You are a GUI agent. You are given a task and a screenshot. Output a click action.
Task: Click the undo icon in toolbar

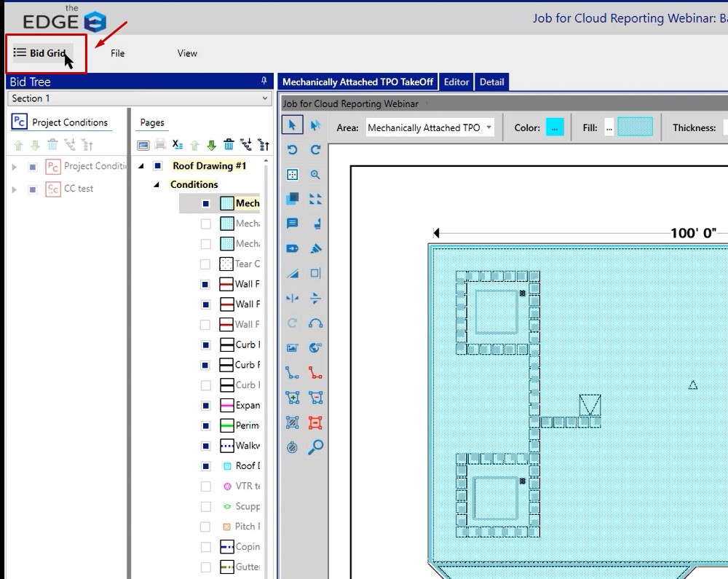tap(292, 150)
